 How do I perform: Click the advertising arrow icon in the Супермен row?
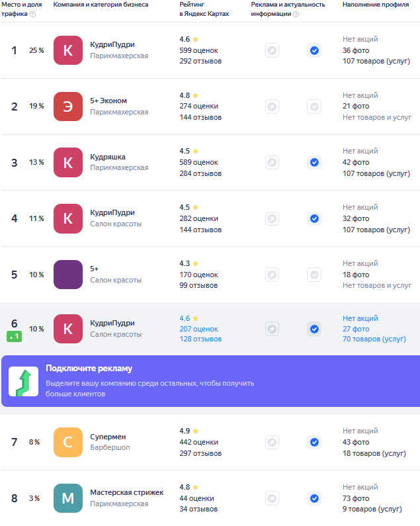(x=272, y=442)
